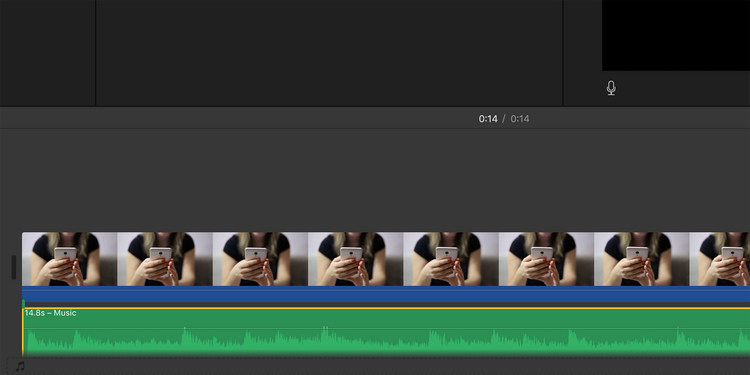This screenshot has width=750, height=375.
Task: Click the music note icon in the timeline corner
Action: tap(20, 367)
